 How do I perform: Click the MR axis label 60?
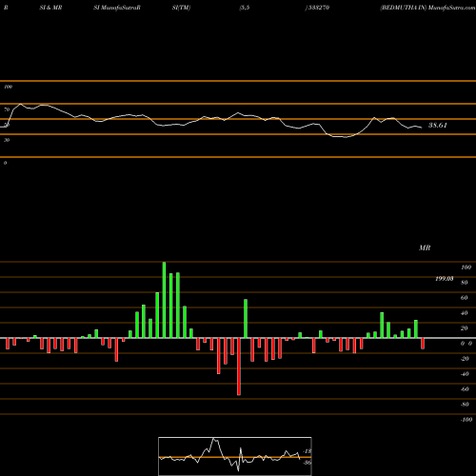(464, 298)
